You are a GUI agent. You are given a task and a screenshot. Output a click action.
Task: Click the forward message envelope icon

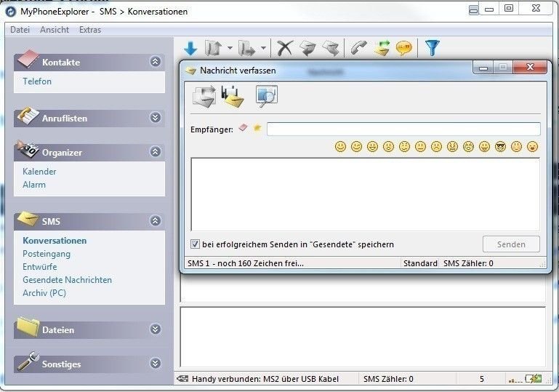click(x=331, y=48)
